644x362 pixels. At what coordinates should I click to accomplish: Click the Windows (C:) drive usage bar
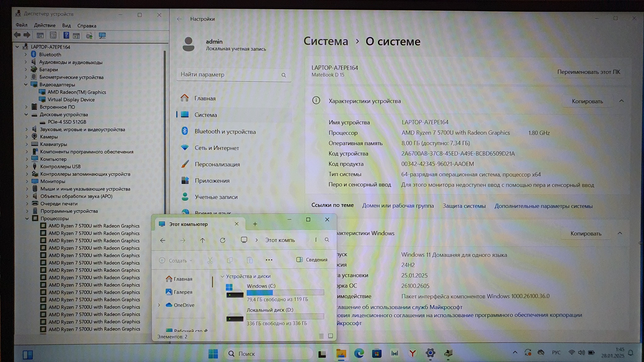pos(285,293)
